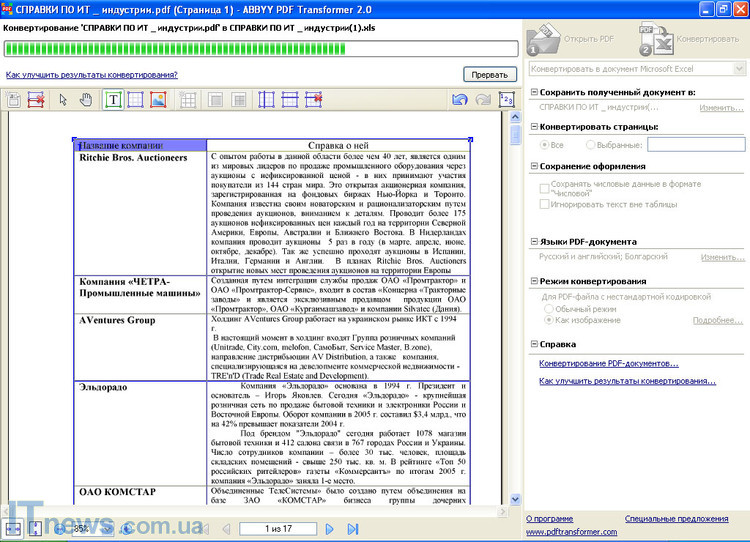Click the 'AVentures Group' cell
Image resolution: width=750 pixels, height=542 pixels.
[140, 347]
